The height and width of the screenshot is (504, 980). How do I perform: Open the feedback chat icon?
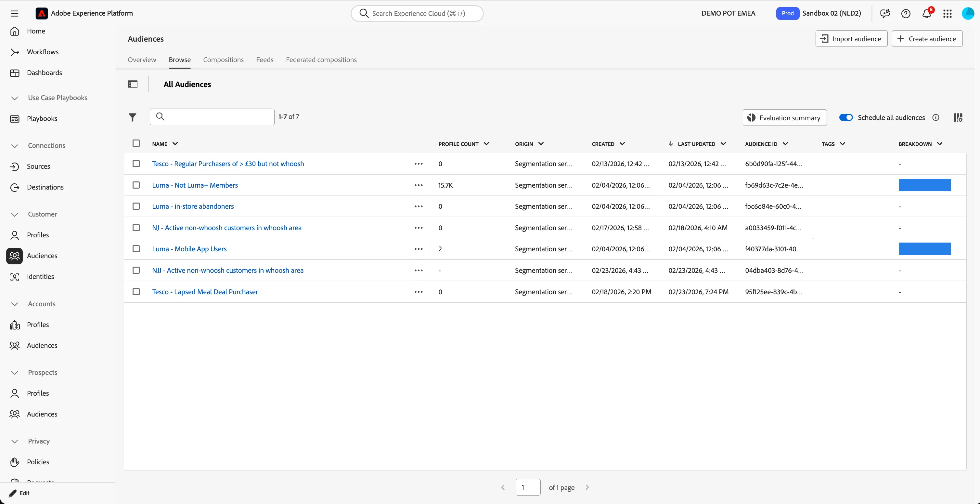(x=885, y=13)
